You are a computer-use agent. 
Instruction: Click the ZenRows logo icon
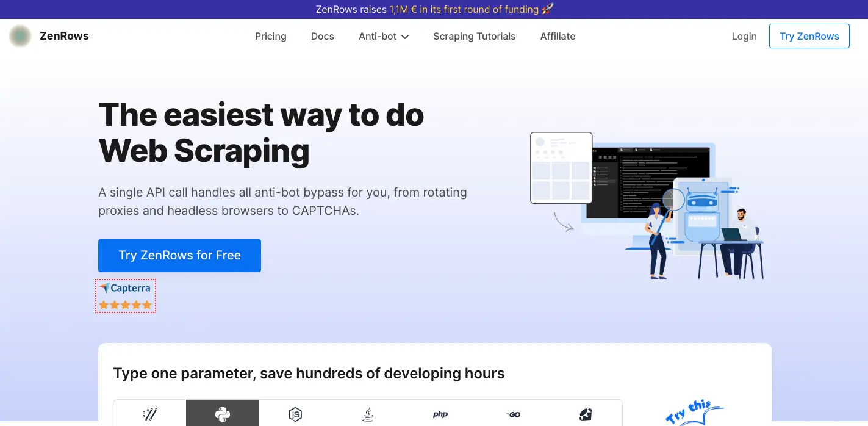tap(20, 37)
